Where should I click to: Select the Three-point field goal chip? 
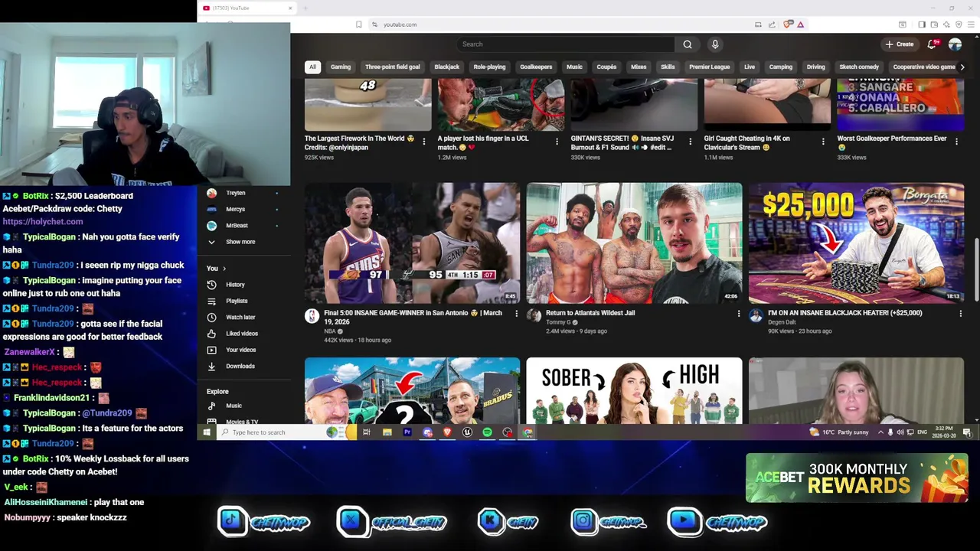coord(393,67)
